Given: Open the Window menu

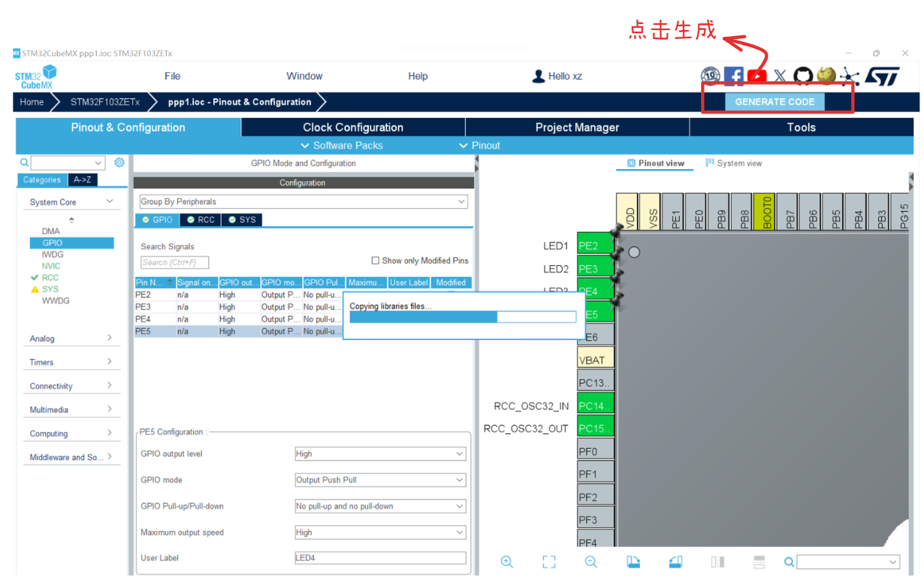Looking at the screenshot, I should pos(304,76).
